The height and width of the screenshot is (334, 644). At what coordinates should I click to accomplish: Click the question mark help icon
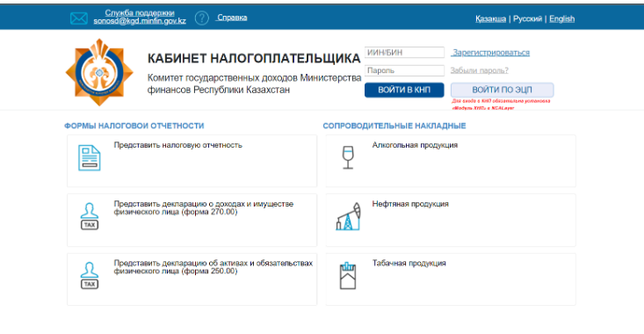[202, 18]
